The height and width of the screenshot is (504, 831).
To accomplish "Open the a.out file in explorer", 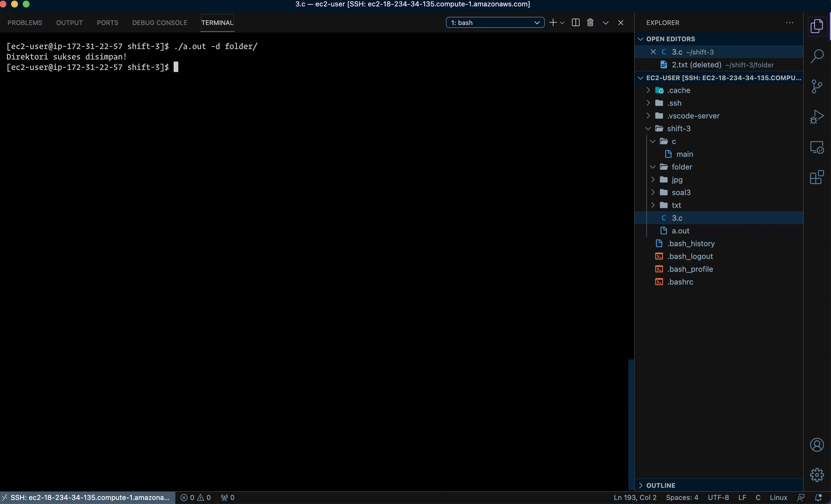I will point(680,231).
